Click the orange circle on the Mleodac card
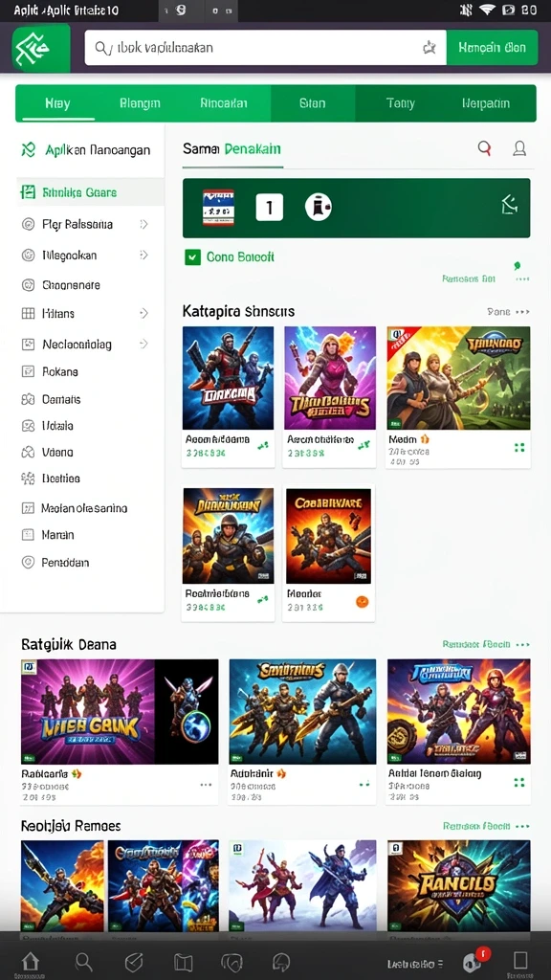This screenshot has height=980, width=551. 363,602
